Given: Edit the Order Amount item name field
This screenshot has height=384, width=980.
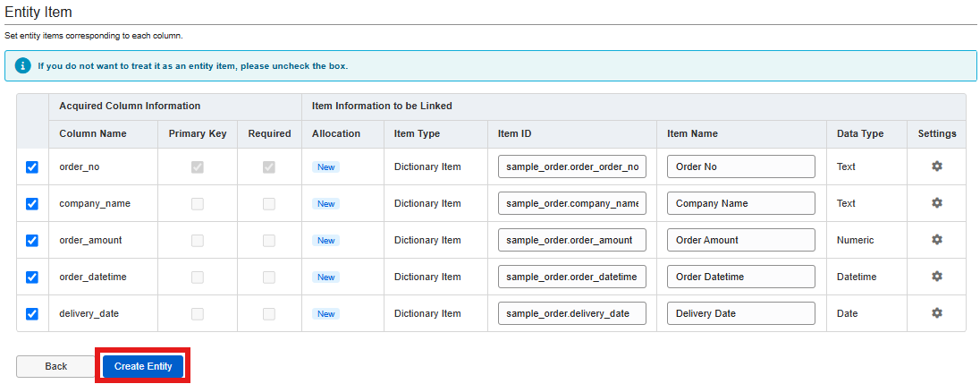Looking at the screenshot, I should (741, 240).
